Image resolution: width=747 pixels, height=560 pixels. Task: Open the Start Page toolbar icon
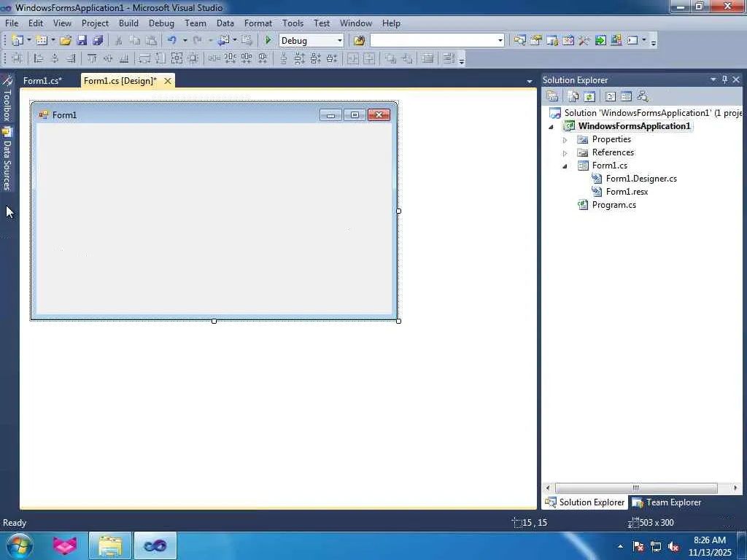pos(600,41)
